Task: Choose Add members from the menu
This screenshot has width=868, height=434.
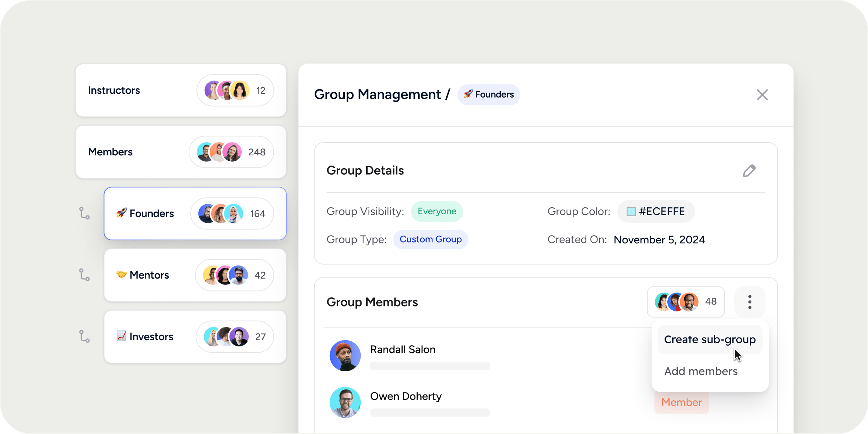Action: pos(701,371)
